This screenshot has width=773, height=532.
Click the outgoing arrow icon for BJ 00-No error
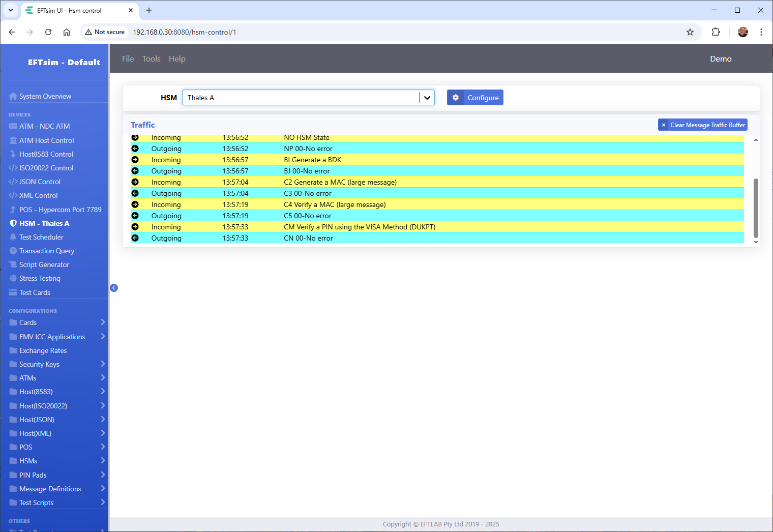[135, 171]
